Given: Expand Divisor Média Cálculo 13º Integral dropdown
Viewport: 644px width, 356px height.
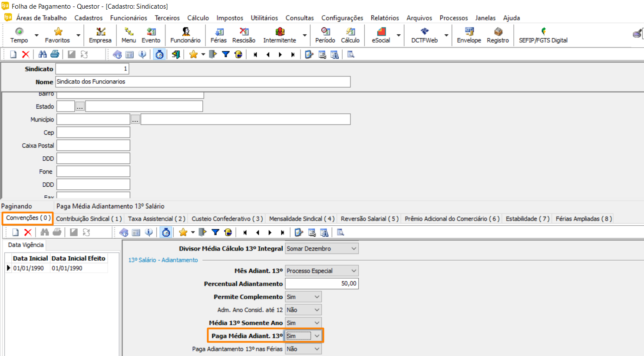Looking at the screenshot, I should (x=353, y=249).
